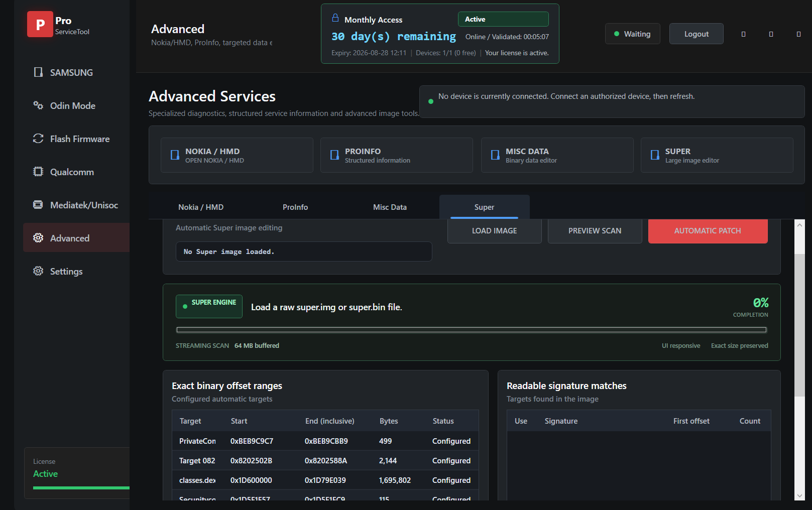The height and width of the screenshot is (510, 812).
Task: Click the Mediatek/Unisoc icon in sidebar
Action: point(38,205)
